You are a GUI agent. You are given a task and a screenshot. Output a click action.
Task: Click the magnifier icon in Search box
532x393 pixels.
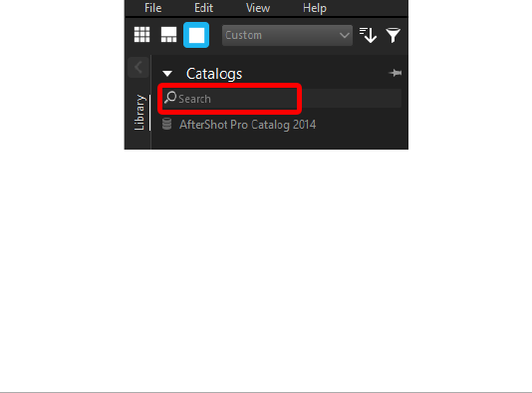(170, 98)
